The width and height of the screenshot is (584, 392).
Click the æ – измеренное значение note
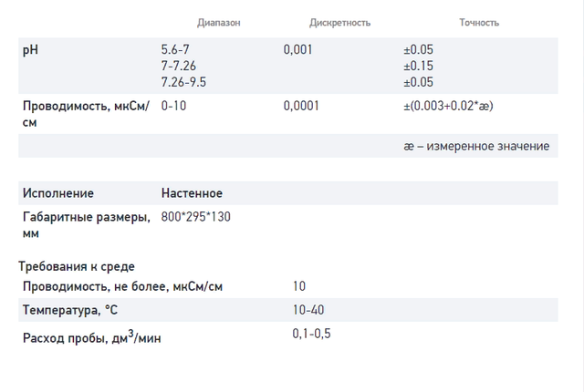click(476, 146)
